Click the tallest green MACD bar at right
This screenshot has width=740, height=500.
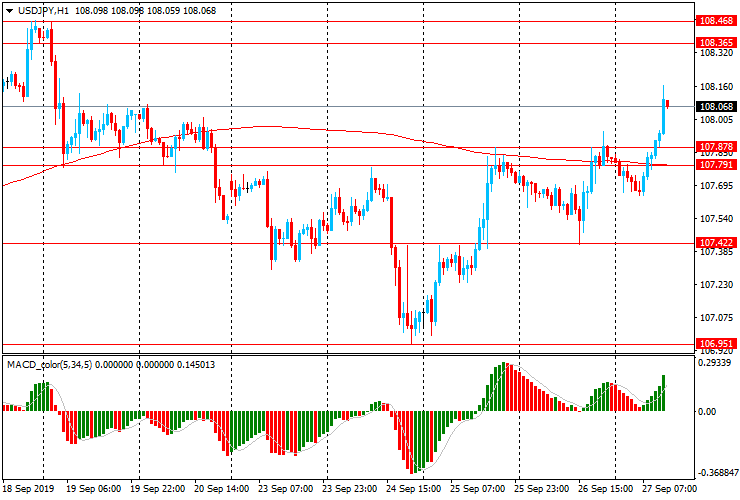coord(664,393)
